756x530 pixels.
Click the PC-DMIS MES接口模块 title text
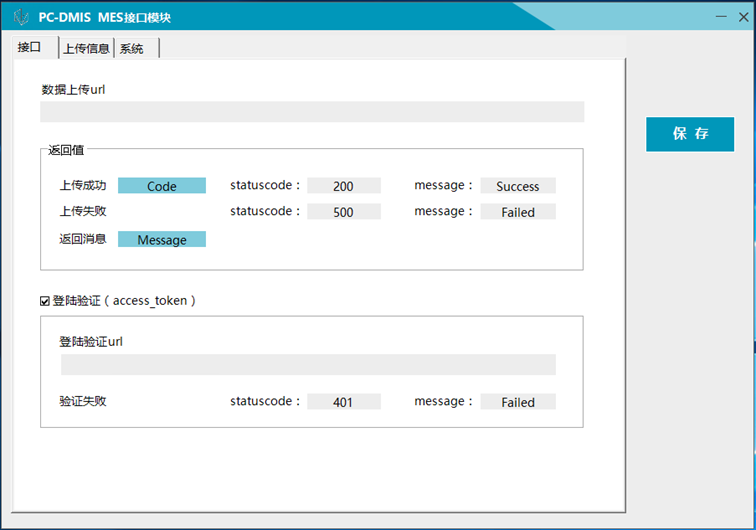point(104,17)
